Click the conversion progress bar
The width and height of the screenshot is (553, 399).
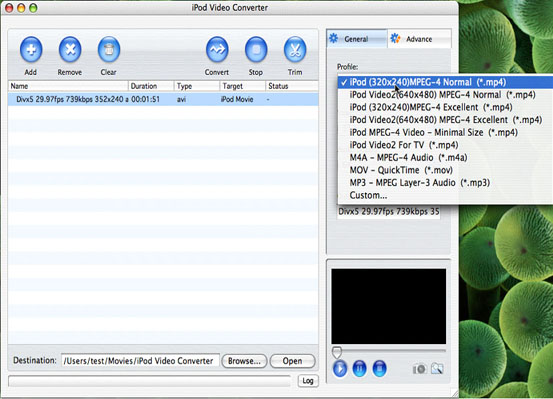coord(150,381)
